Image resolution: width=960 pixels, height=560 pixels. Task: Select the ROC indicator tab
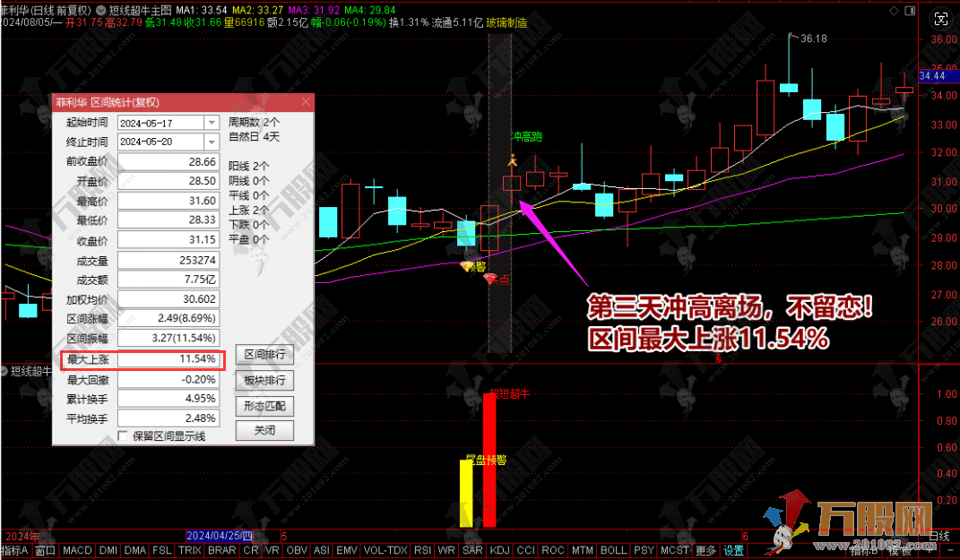click(x=553, y=550)
